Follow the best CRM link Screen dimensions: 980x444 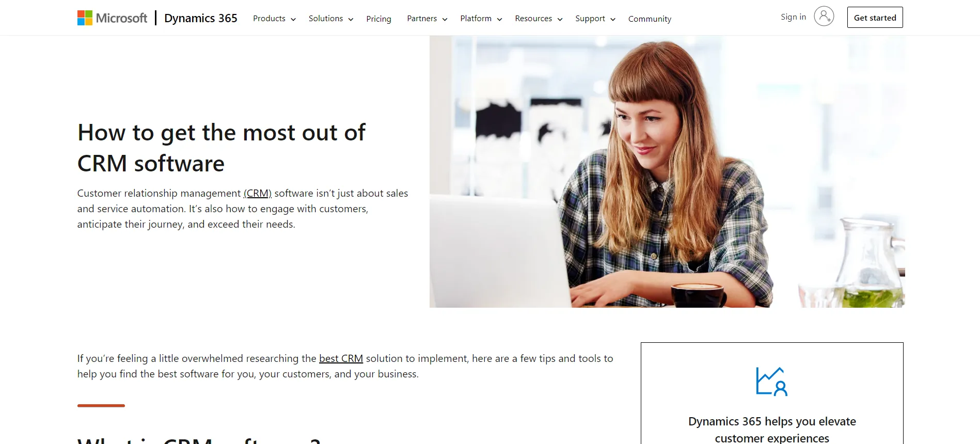341,358
